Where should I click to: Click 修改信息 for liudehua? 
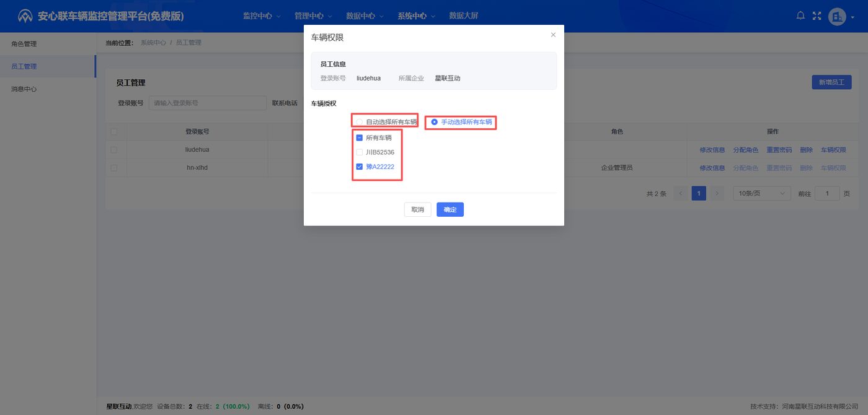pyautogui.click(x=712, y=150)
